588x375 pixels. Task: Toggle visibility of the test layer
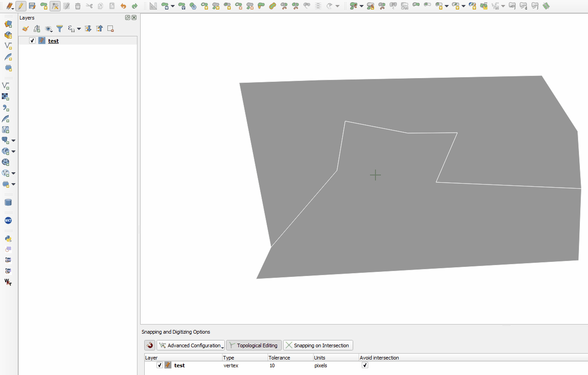coord(32,40)
